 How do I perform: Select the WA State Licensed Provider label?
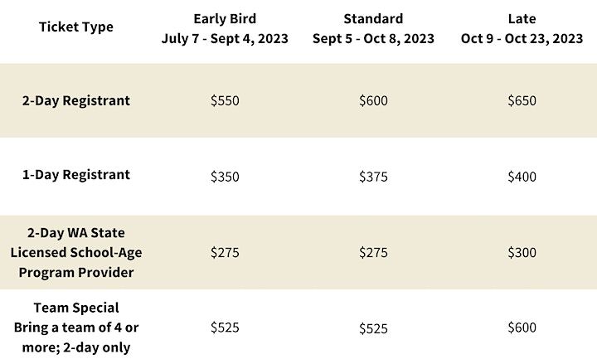76,252
